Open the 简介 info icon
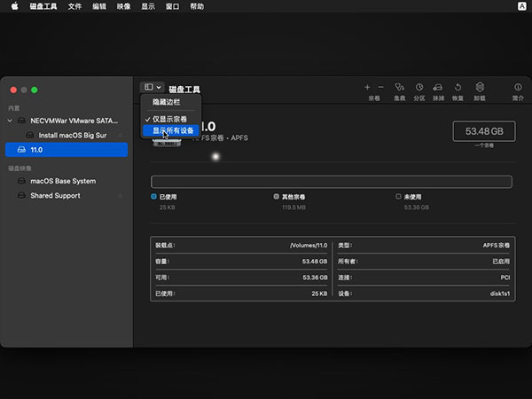This screenshot has height=399, width=532. (518, 87)
